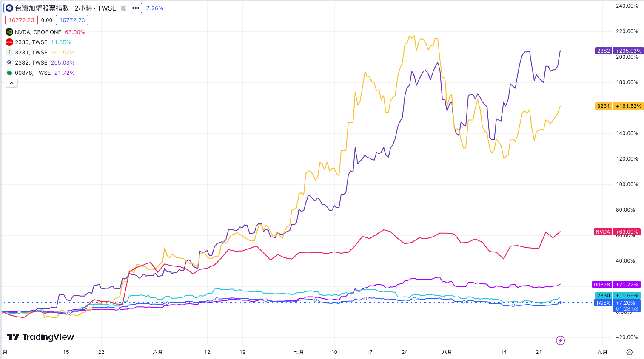Open the three-dot more menu in legend

[136, 8]
